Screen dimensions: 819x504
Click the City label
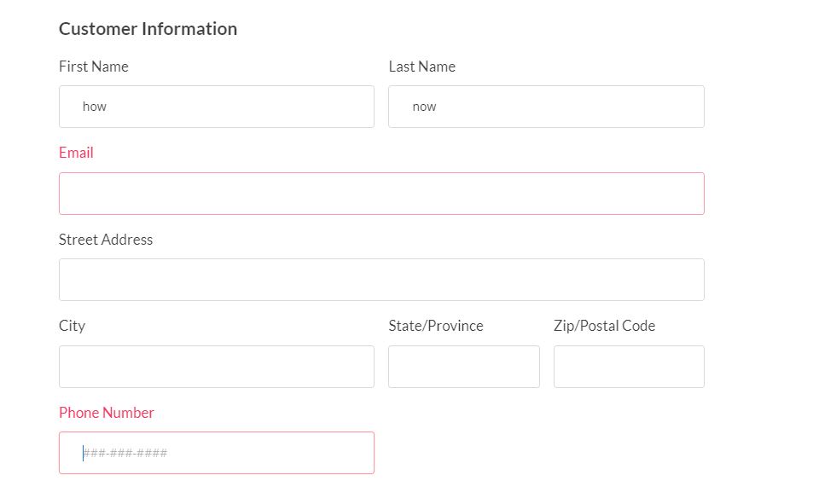[x=72, y=326]
